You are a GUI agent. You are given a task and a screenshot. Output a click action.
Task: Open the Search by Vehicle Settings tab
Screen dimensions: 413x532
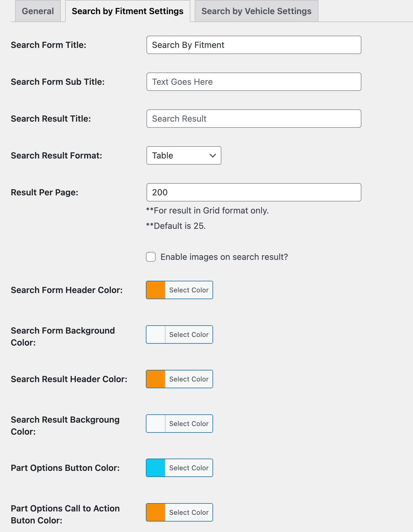click(256, 11)
